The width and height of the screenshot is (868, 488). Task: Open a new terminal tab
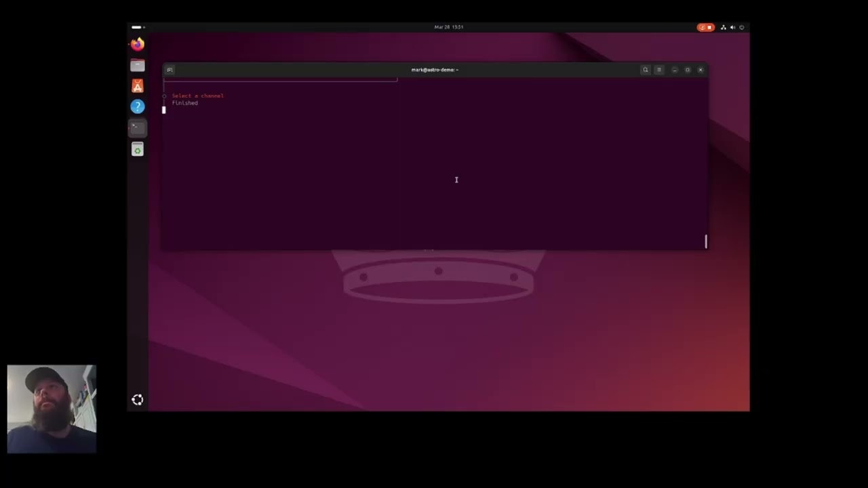coord(170,70)
